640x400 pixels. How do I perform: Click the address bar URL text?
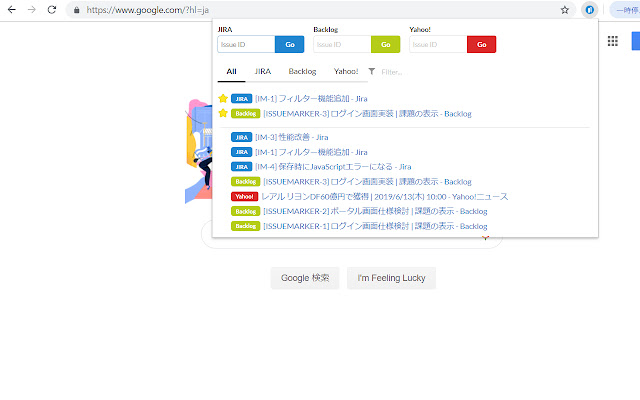click(x=147, y=10)
